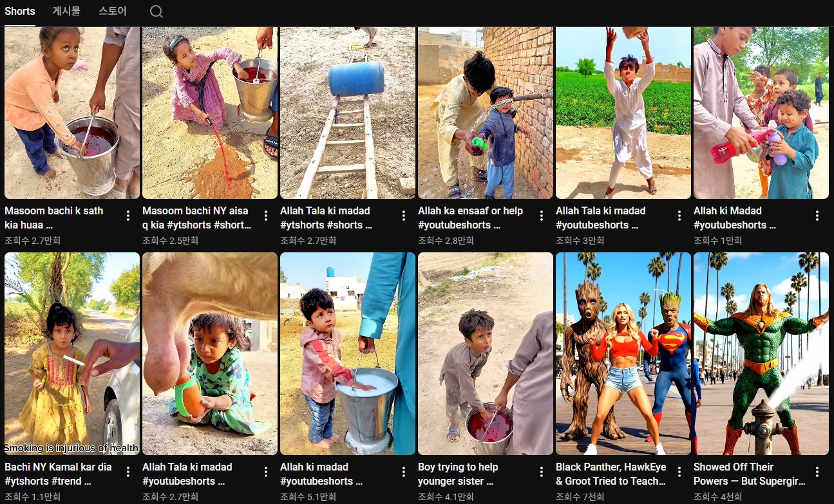Open the 'Masoom bachi k sath kia huaa' title link
834x504 pixels.
click(54, 218)
